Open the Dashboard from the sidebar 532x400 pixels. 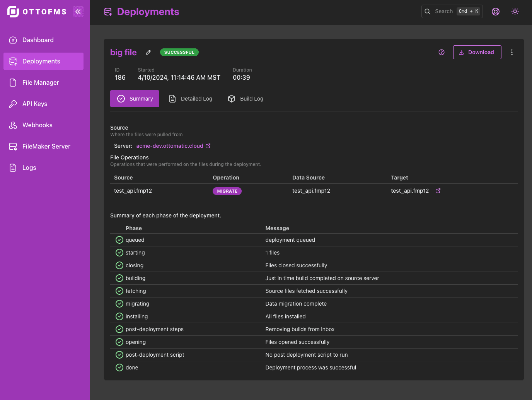tap(38, 40)
